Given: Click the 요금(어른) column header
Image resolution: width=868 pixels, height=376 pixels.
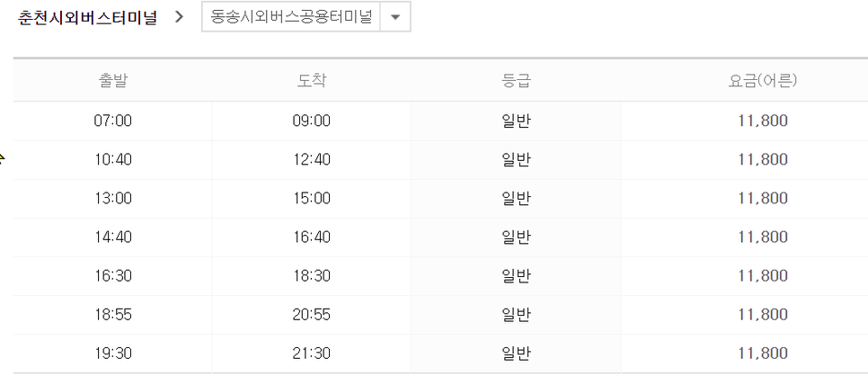Looking at the screenshot, I should [763, 81].
